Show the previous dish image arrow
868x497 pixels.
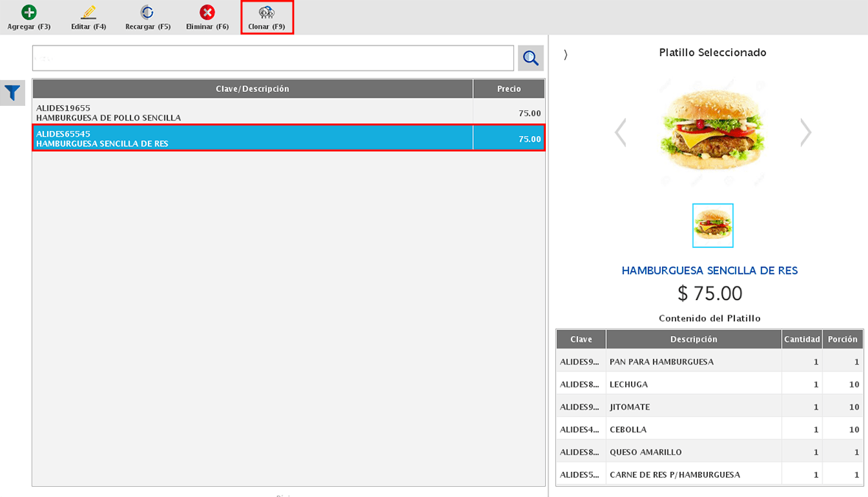pos(620,133)
